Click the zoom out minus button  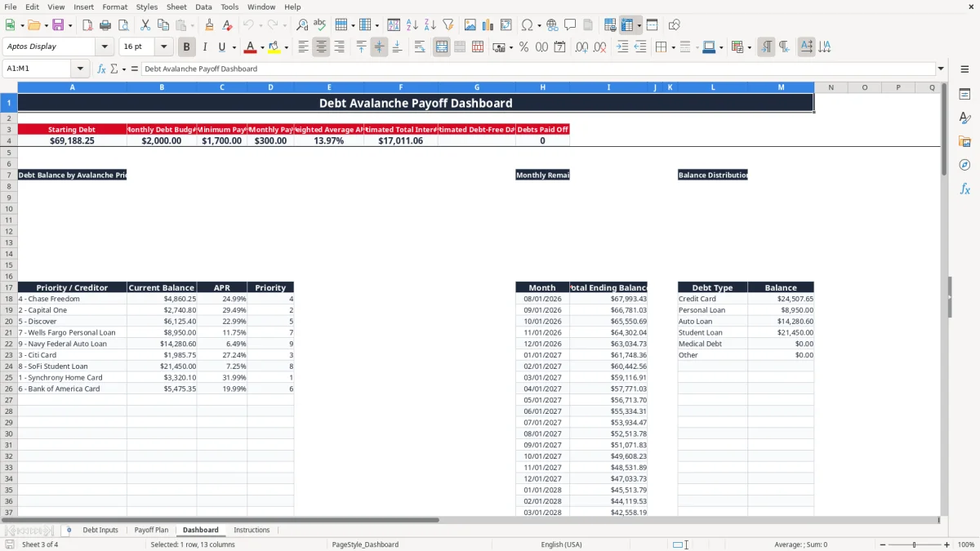(x=883, y=544)
